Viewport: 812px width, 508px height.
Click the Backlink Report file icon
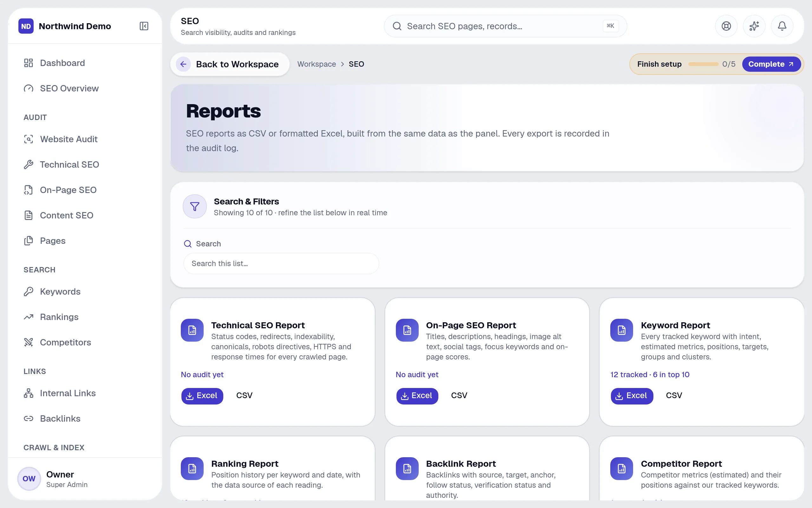[x=407, y=468]
